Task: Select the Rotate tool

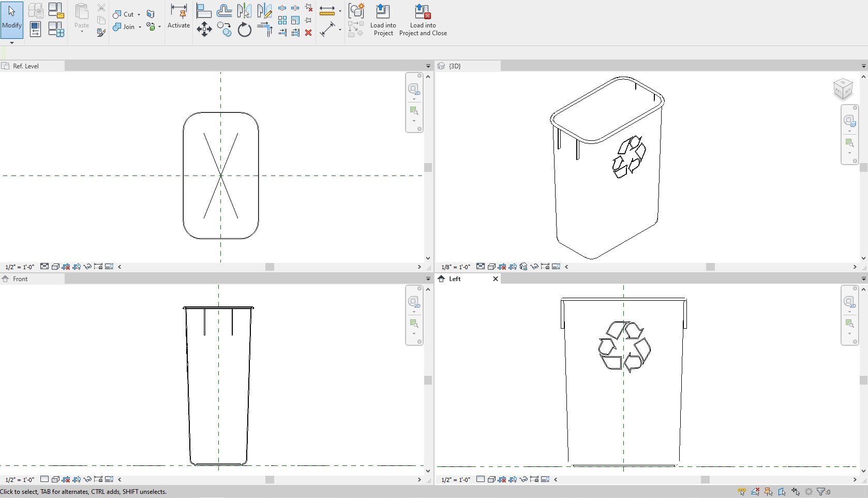Action: (244, 30)
